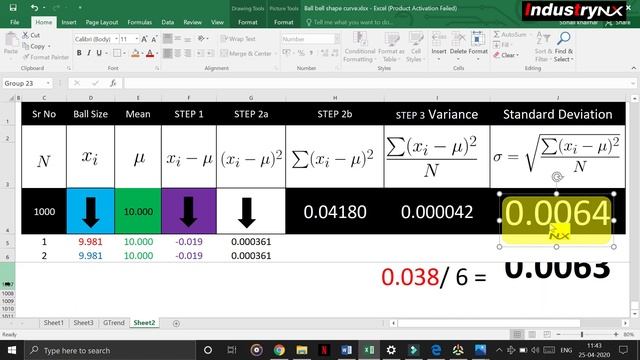
Task: Toggle Bold formatting
Action: [79, 53]
